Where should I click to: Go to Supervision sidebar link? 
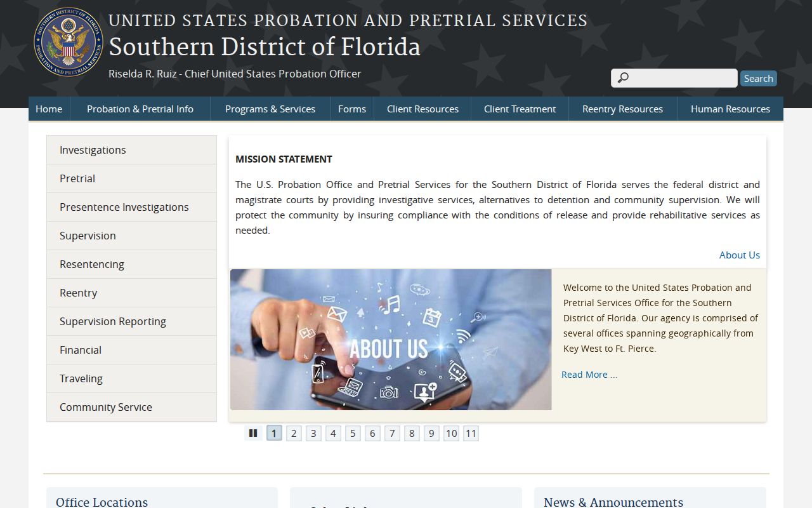click(x=131, y=236)
